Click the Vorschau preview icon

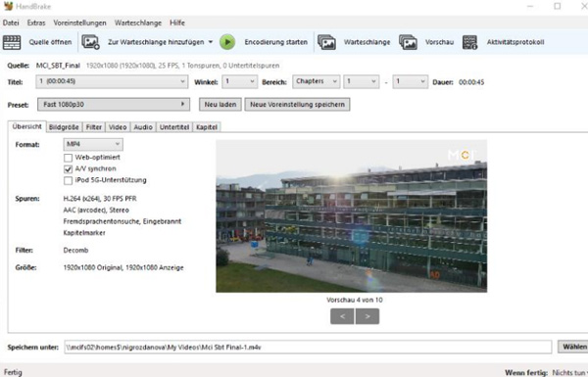[408, 42]
